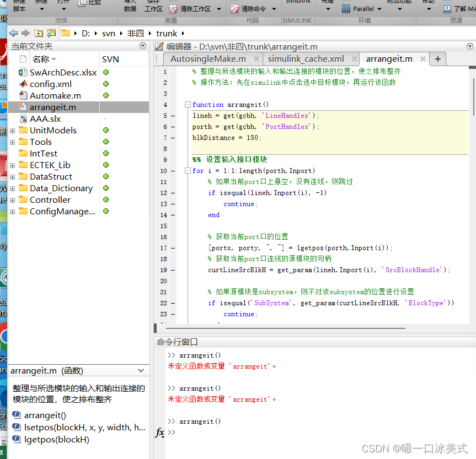476x459 pixels.
Task: Set breakpoint on line 22
Action: pyautogui.click(x=173, y=304)
